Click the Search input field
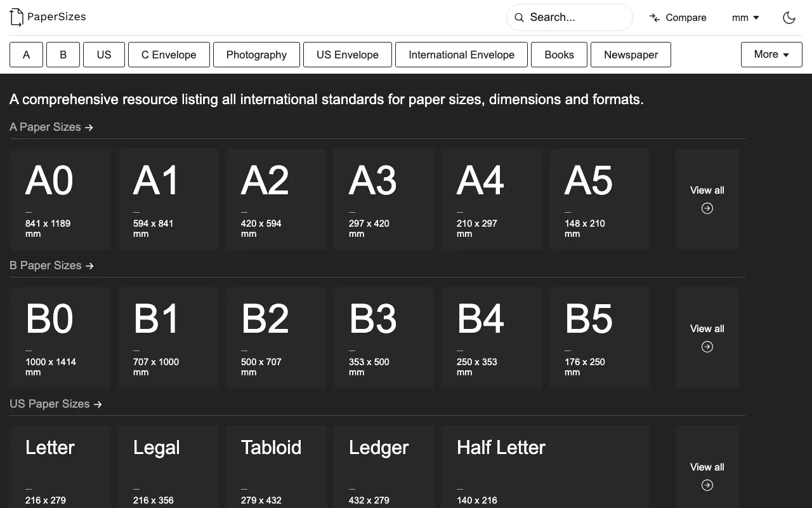 570,17
